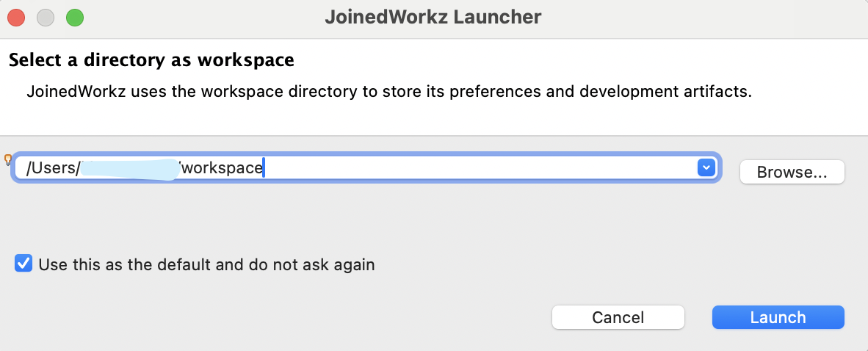Click the workspace description text line
This screenshot has width=868, height=351.
tap(389, 93)
